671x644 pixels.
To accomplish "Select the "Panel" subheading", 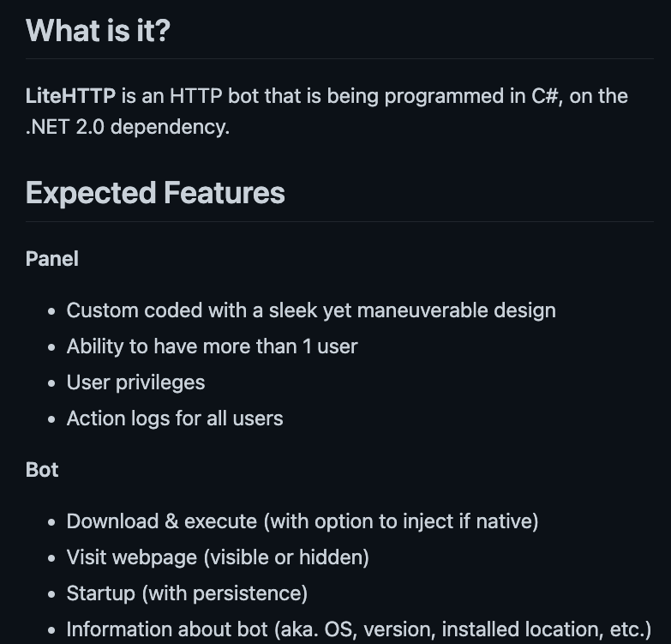I will click(x=52, y=259).
